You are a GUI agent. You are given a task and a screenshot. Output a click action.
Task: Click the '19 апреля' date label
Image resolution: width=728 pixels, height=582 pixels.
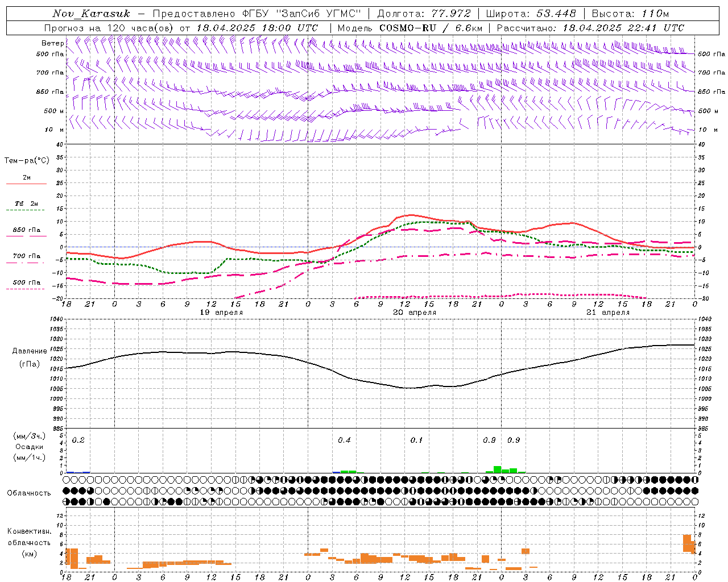click(221, 313)
